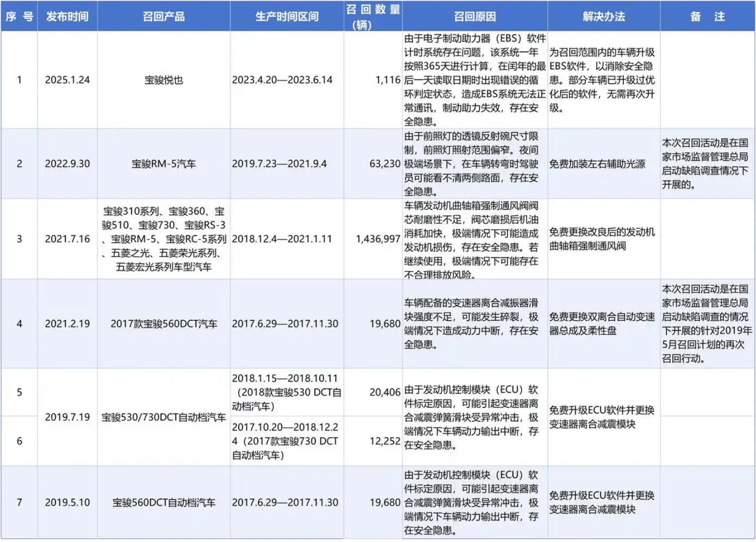Click the solution 免费更换双离合自动变速器总成及柔性盘
The height and width of the screenshot is (542, 756).
click(604, 323)
